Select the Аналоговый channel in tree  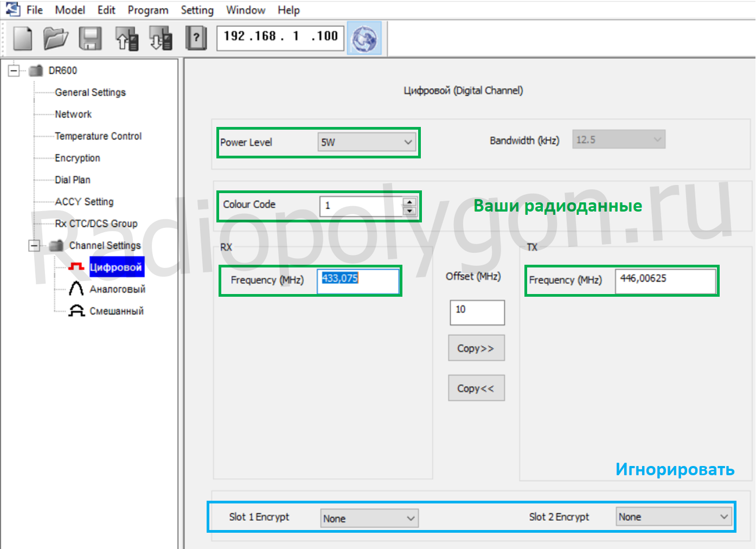(117, 289)
